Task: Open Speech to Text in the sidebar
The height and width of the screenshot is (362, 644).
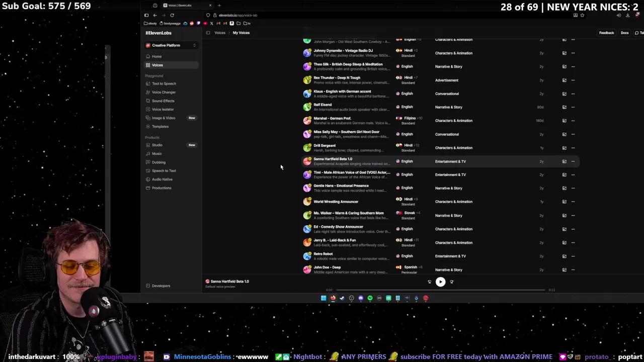Action: 164,170
